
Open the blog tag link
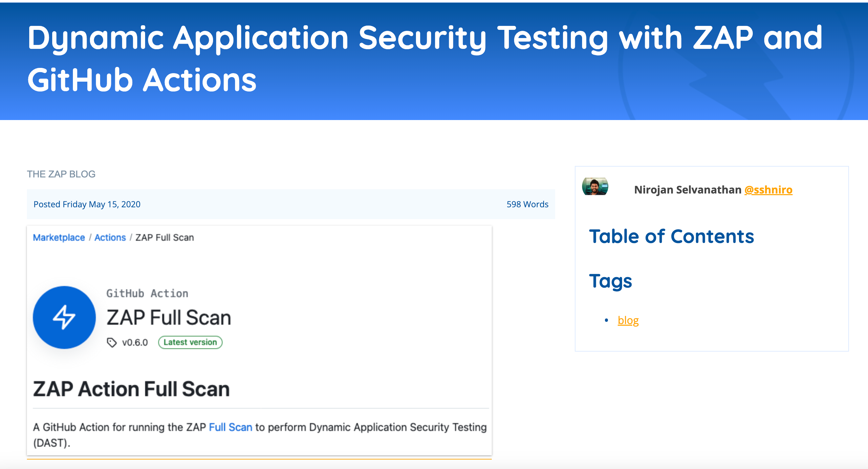click(628, 320)
